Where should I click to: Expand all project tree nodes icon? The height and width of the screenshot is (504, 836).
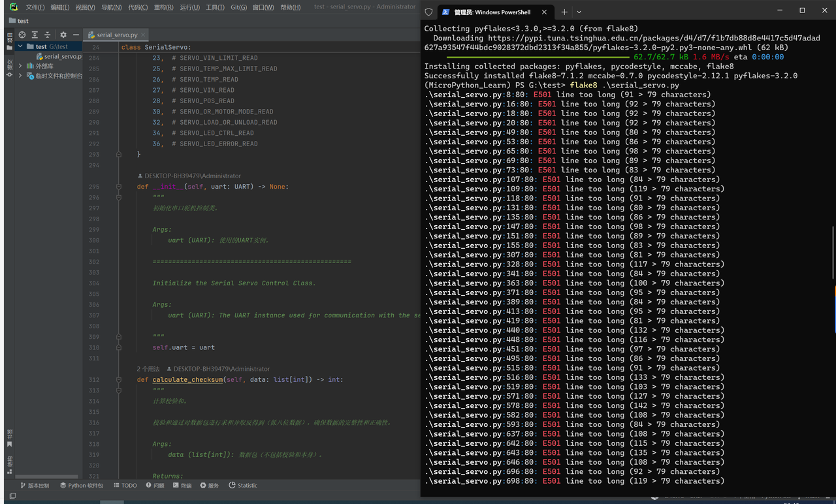pyautogui.click(x=35, y=35)
